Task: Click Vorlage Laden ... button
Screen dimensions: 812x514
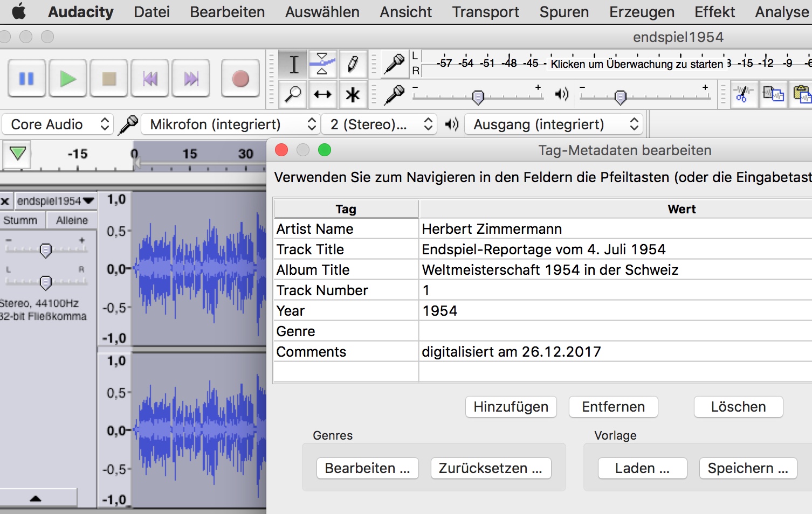Action: (x=642, y=468)
